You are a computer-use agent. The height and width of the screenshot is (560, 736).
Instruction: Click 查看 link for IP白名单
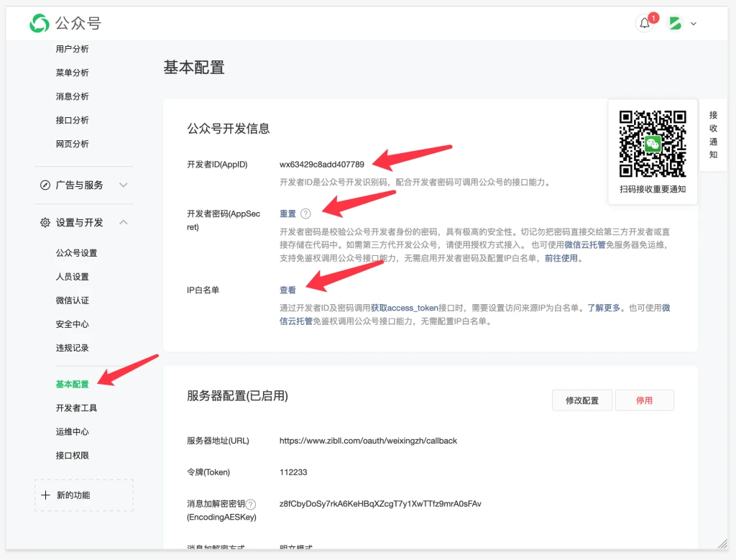287,290
